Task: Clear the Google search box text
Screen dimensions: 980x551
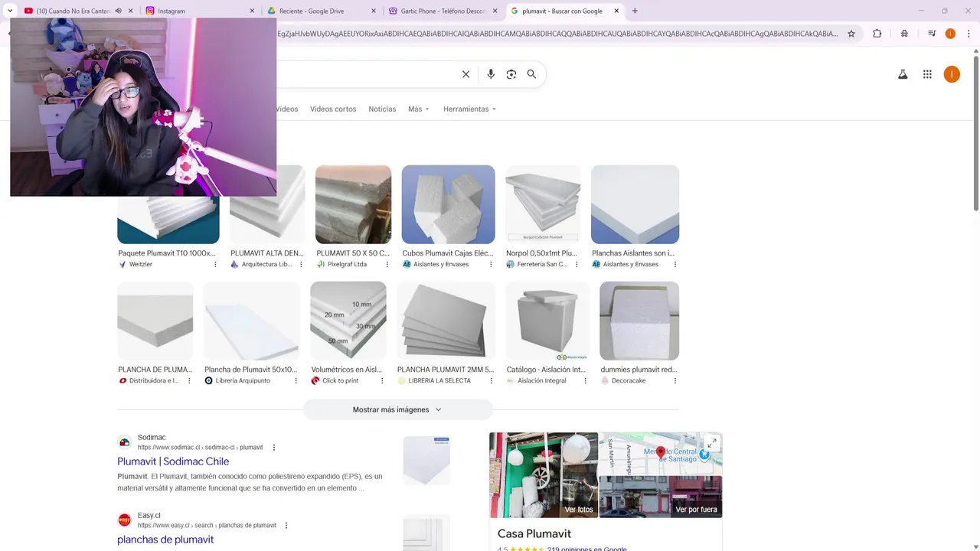Action: click(465, 74)
